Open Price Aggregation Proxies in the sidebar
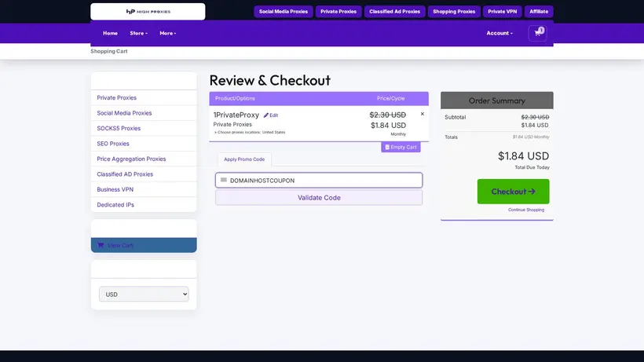This screenshot has height=362, width=644. [144, 159]
